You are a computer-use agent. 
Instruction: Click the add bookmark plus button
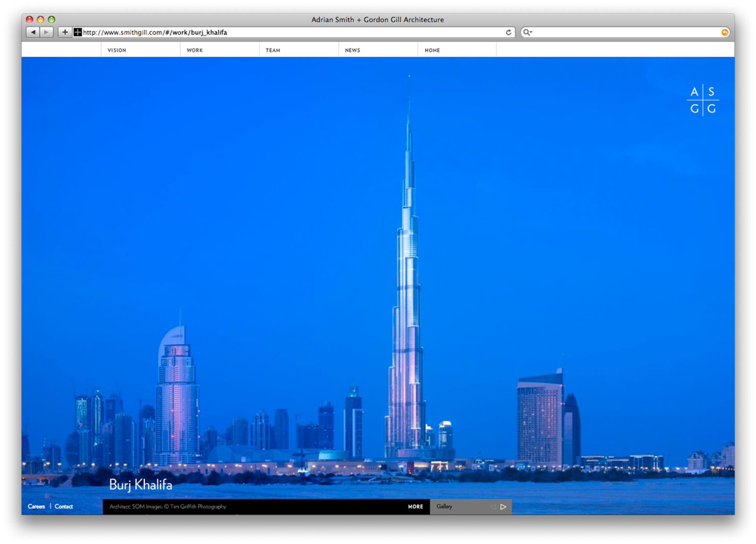(x=65, y=32)
